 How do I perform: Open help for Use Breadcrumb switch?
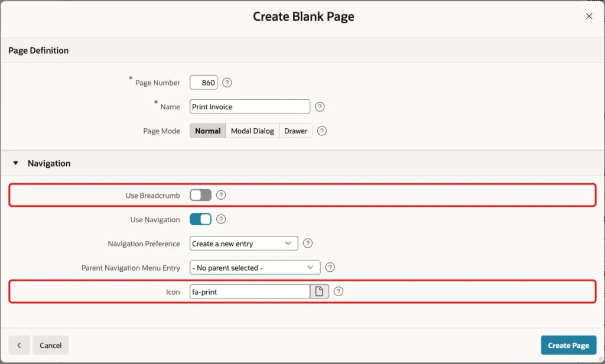[x=221, y=195]
